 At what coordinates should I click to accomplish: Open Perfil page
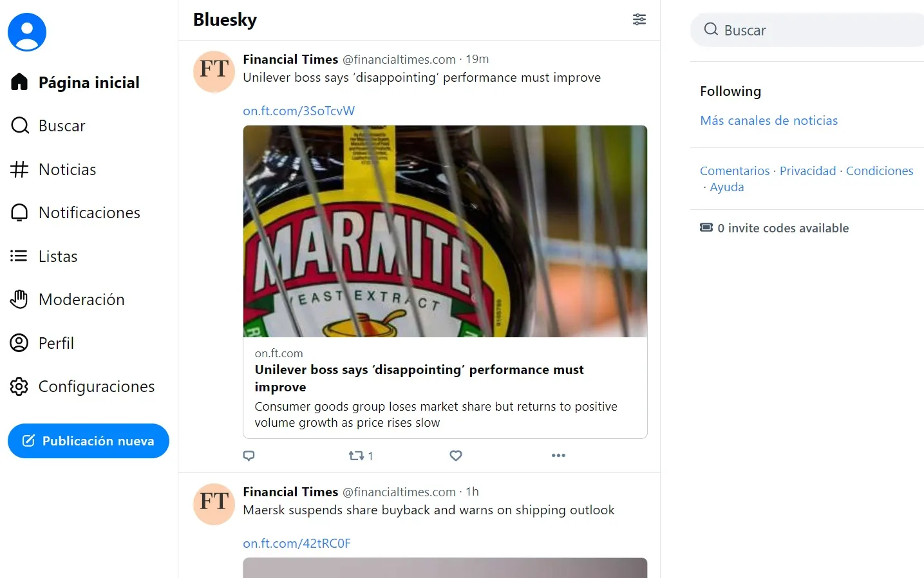tap(57, 343)
